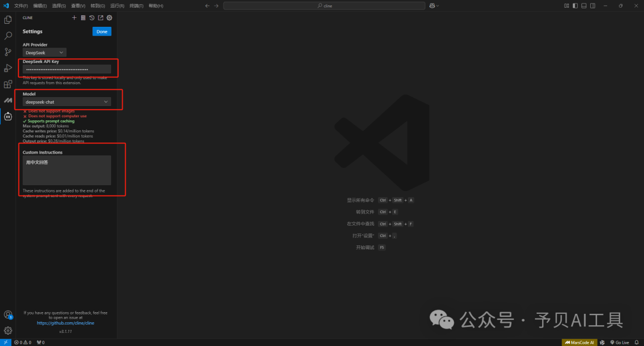Open the Source Control view

(8, 52)
